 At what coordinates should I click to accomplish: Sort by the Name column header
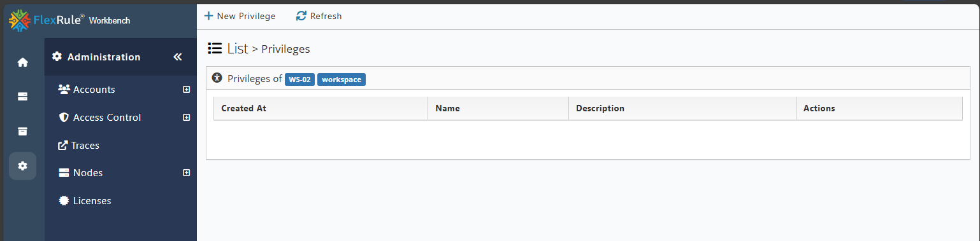click(498, 108)
